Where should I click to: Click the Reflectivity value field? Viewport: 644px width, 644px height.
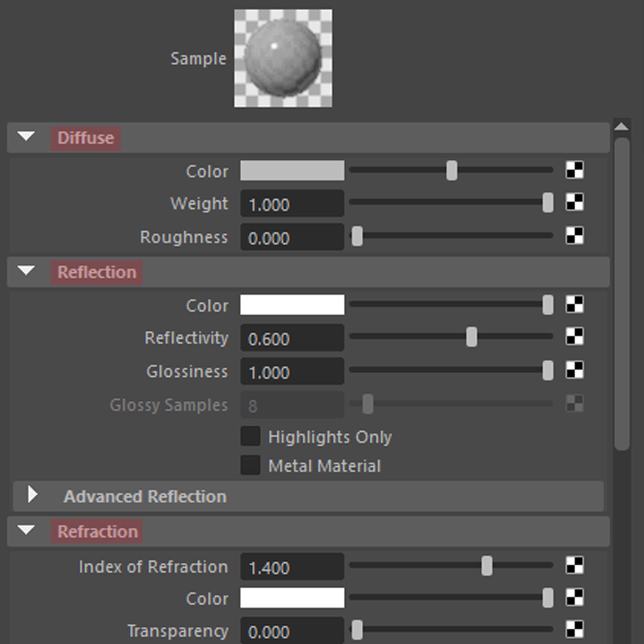pyautogui.click(x=292, y=338)
